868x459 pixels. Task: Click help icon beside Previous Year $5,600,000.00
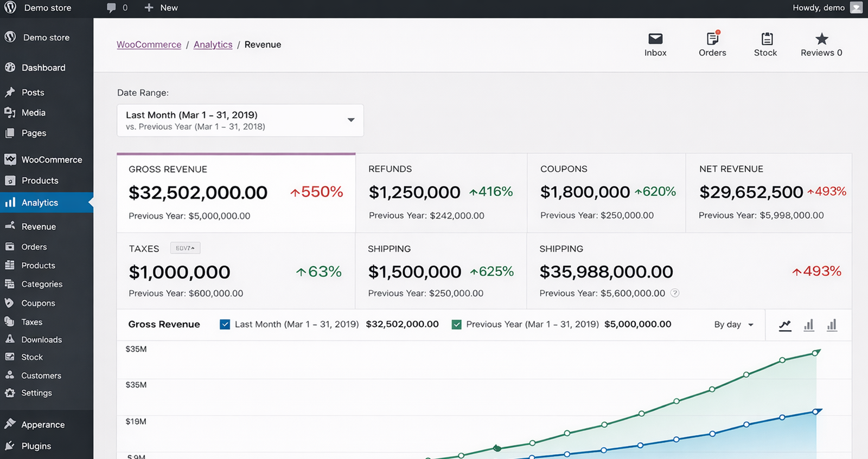coord(675,293)
